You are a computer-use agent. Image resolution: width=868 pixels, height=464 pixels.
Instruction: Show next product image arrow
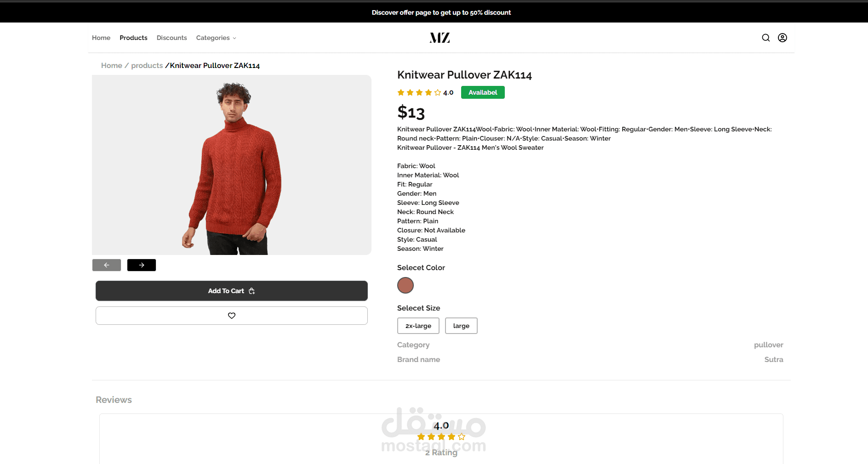click(x=142, y=265)
